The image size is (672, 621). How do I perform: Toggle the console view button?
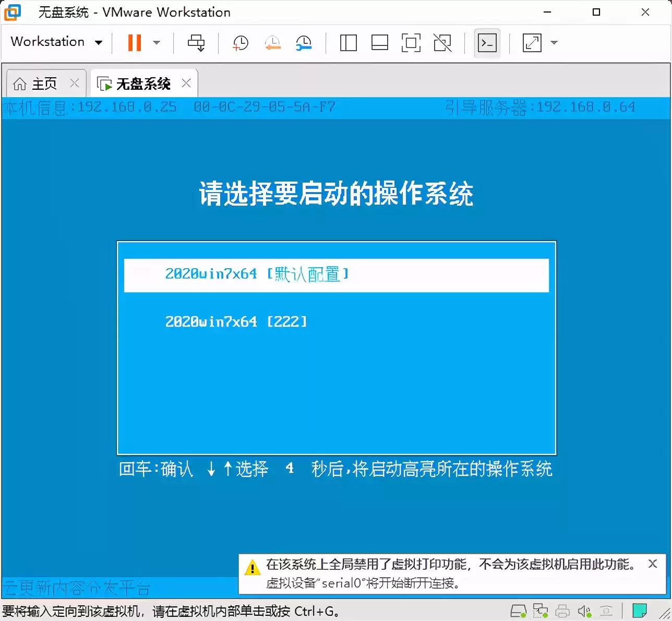(487, 42)
